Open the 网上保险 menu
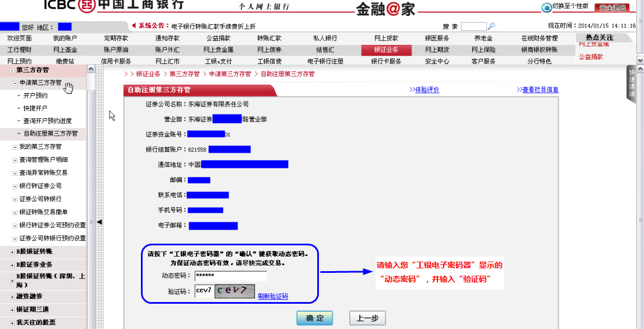The width and height of the screenshot is (644, 329). pos(483,50)
